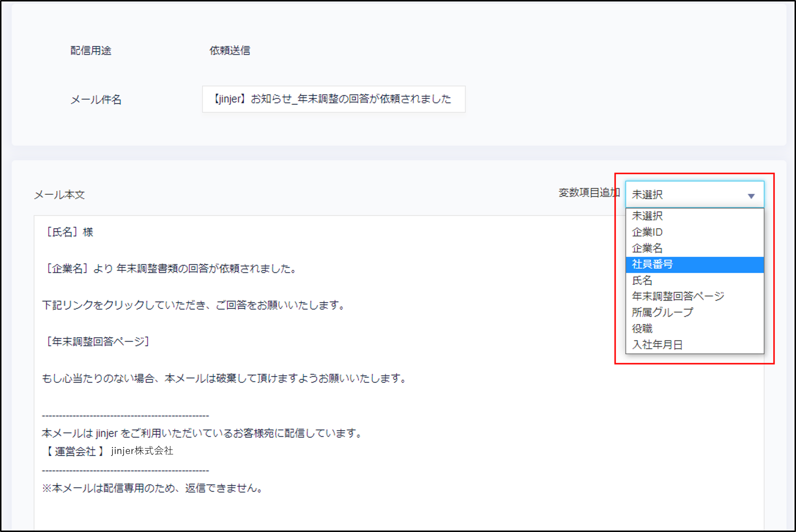Select 年末調整回答ページ in the dropdown
The image size is (796, 532).
coord(678,296)
